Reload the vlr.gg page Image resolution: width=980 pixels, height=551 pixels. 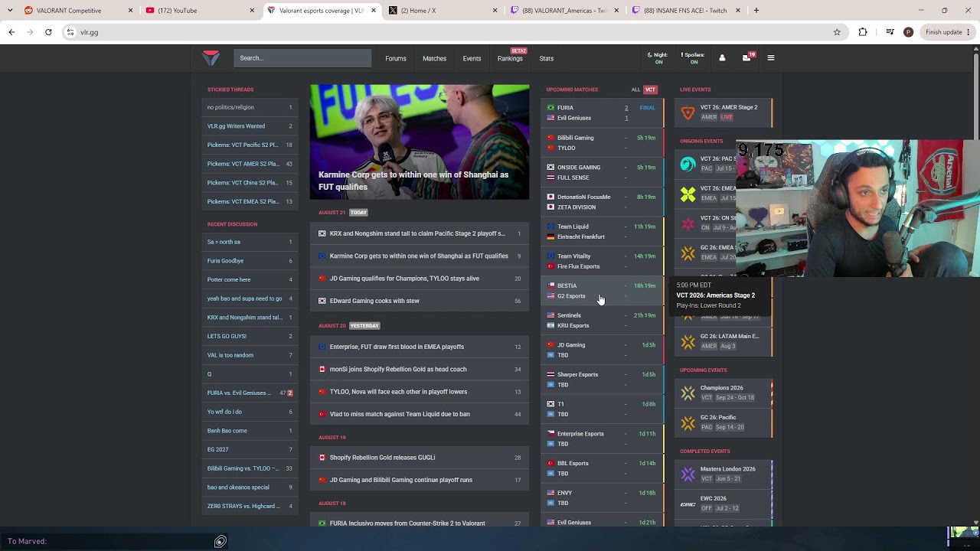[48, 32]
